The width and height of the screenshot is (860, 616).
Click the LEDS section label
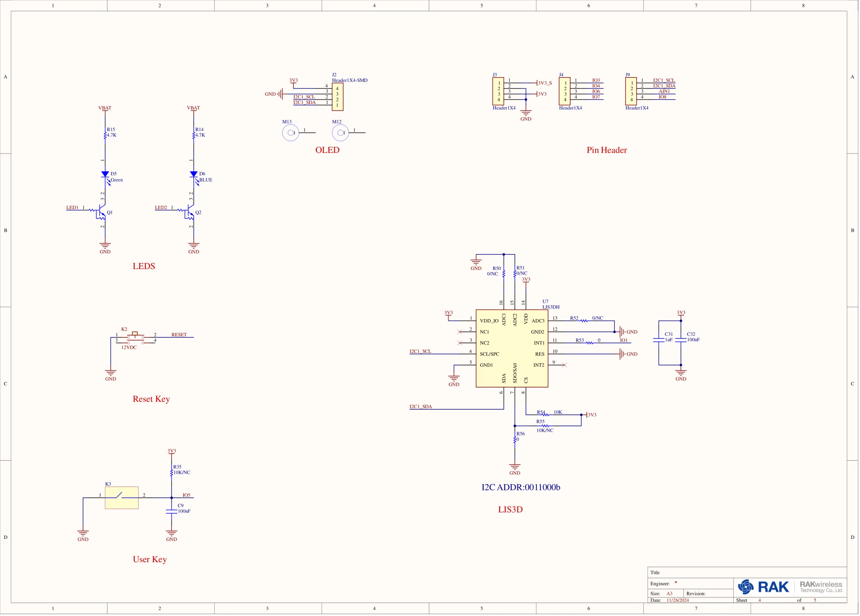click(x=144, y=266)
